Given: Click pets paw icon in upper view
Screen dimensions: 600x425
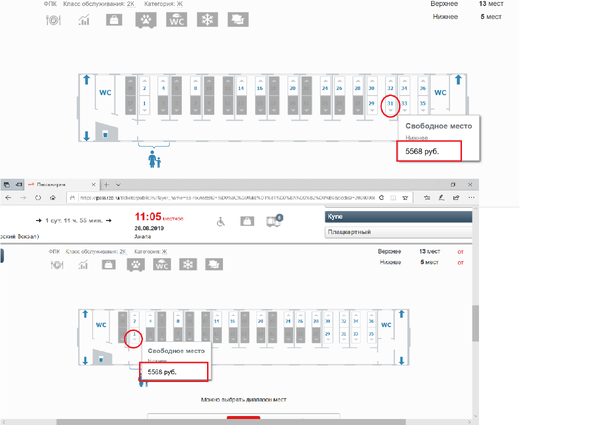Looking at the screenshot, I should coord(146,20).
